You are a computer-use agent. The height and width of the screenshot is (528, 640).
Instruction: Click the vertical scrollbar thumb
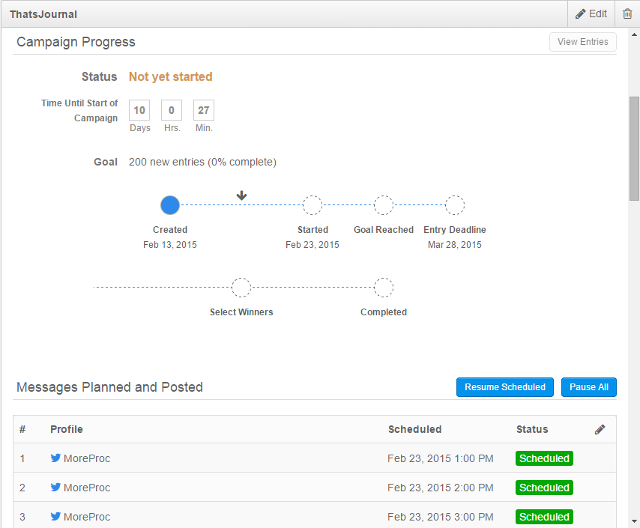pos(633,148)
